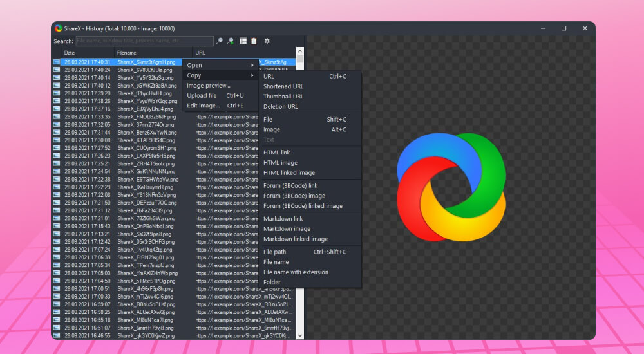Click the search magnifier icon
This screenshot has height=354, width=644.
coord(220,41)
